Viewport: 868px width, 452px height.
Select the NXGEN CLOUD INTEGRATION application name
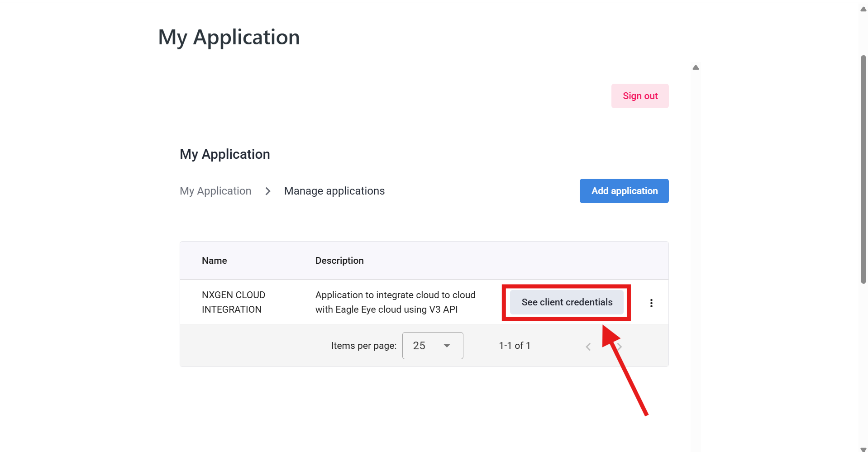point(233,302)
